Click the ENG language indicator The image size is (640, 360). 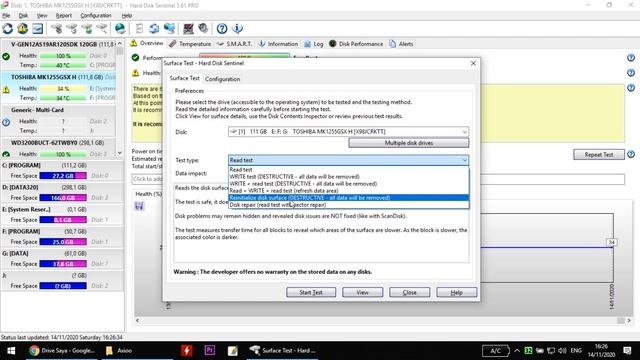click(576, 351)
